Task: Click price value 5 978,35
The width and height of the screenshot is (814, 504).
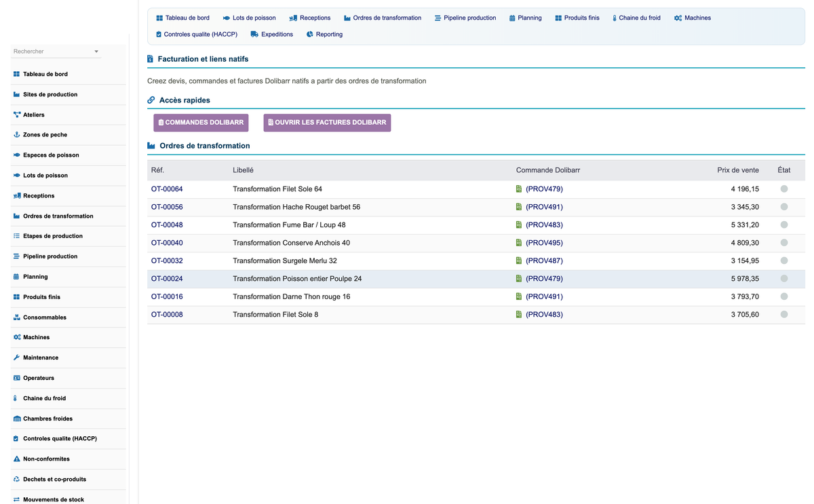Action: 745,279
